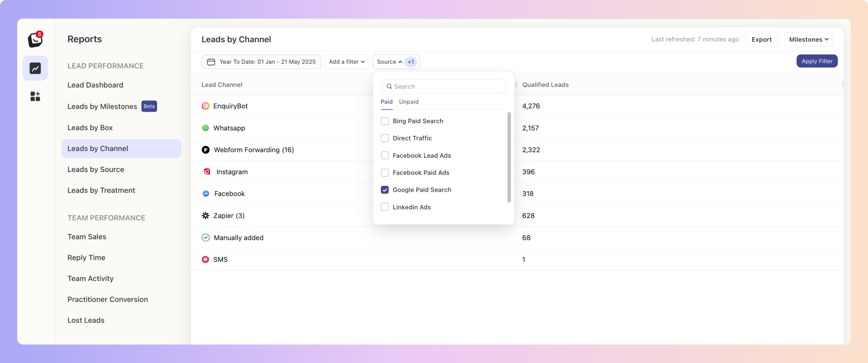Click the 'Manually added' row label
868x363 pixels.
pos(239,238)
